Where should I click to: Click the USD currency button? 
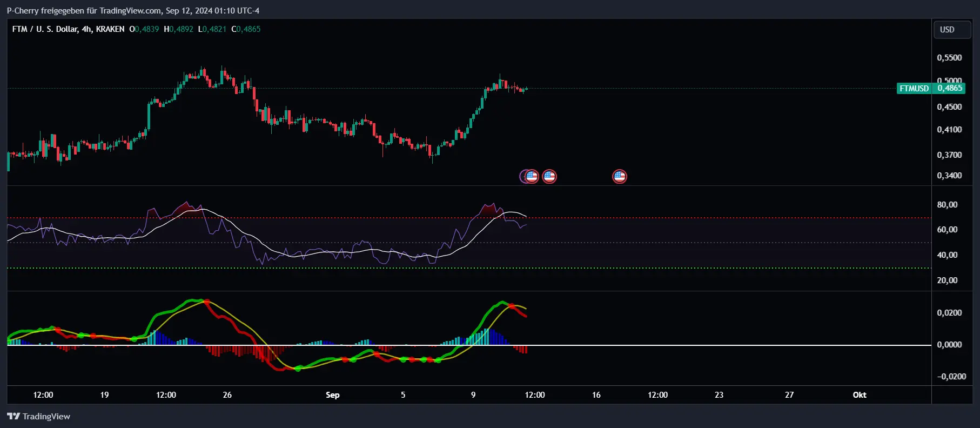(952, 30)
